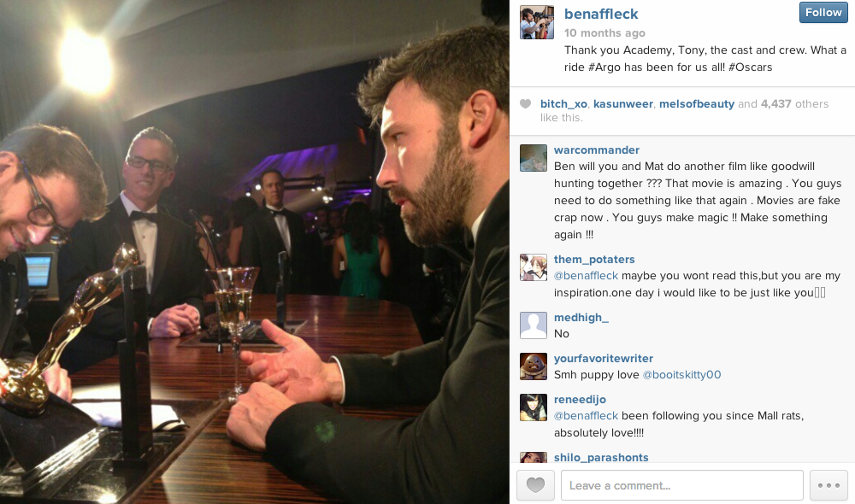
Task: Open kasunweer's profile from likes
Action: tap(622, 103)
